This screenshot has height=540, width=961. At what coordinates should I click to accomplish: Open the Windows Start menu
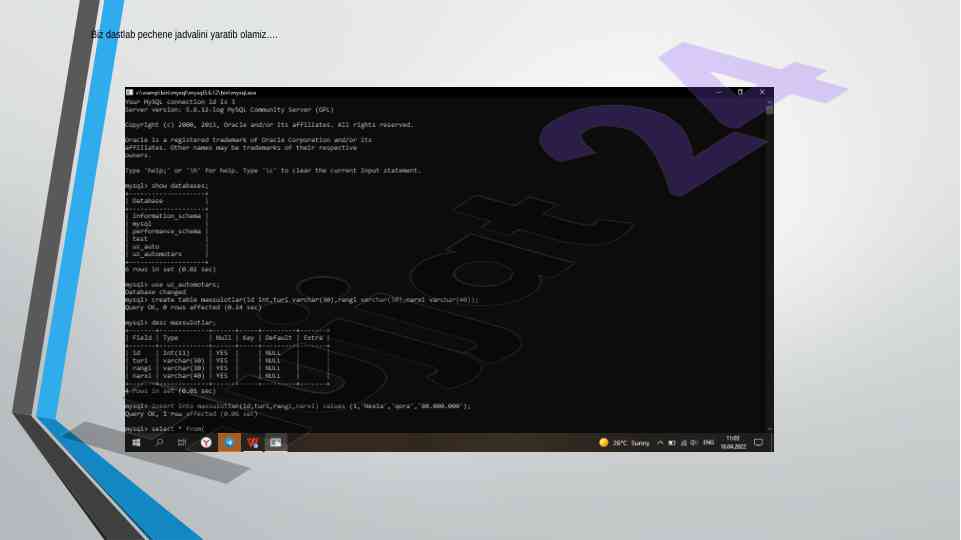[x=136, y=442]
